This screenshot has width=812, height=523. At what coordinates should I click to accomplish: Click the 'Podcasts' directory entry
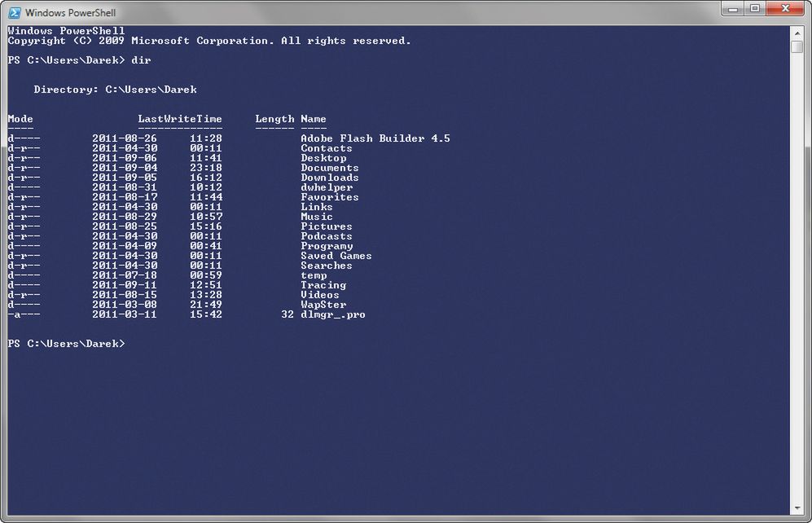click(327, 236)
